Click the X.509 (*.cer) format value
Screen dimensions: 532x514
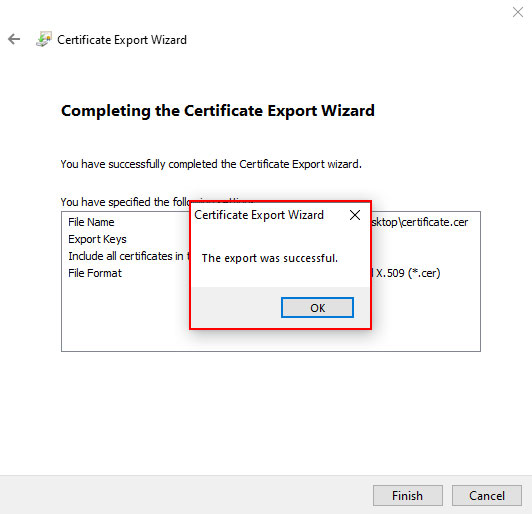pos(406,273)
